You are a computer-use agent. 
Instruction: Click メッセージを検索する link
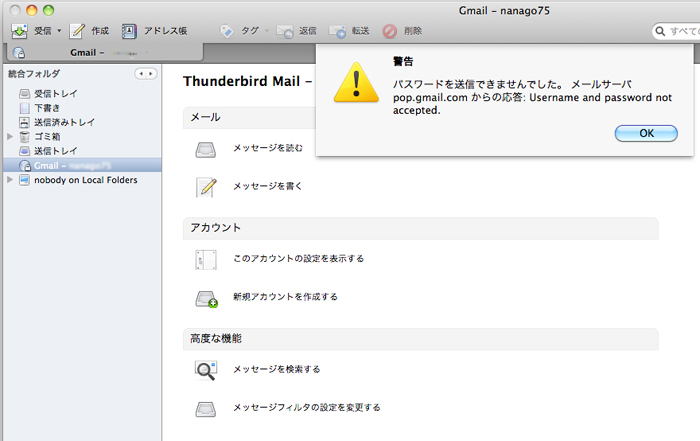(x=277, y=369)
